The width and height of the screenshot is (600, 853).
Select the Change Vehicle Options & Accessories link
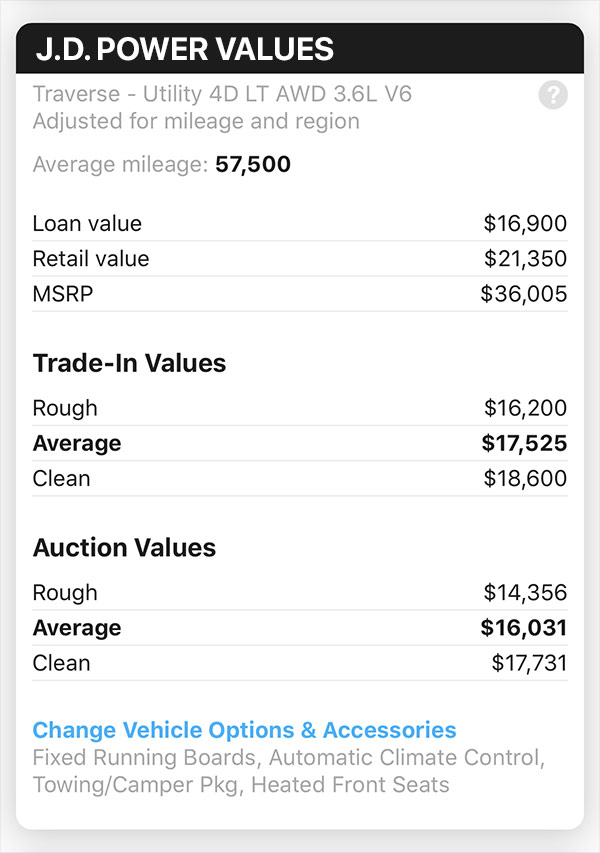pyautogui.click(x=245, y=730)
